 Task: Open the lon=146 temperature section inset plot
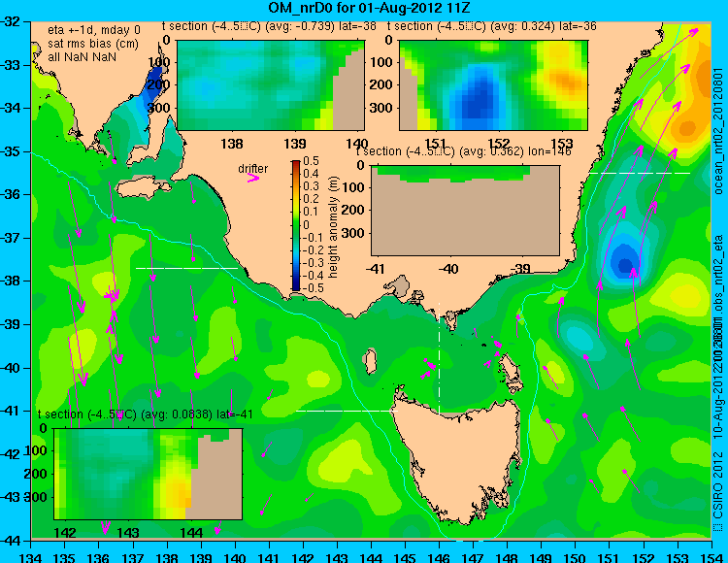tap(465, 211)
